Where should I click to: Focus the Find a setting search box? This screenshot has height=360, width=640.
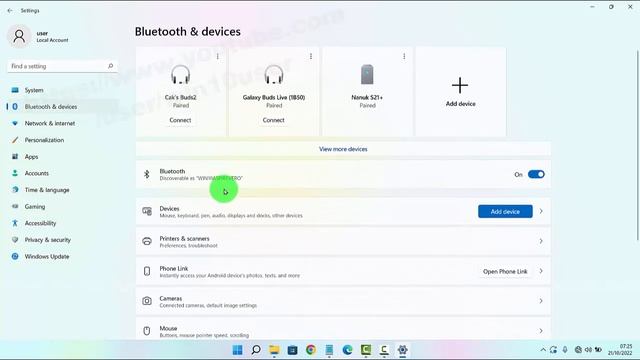(62, 66)
